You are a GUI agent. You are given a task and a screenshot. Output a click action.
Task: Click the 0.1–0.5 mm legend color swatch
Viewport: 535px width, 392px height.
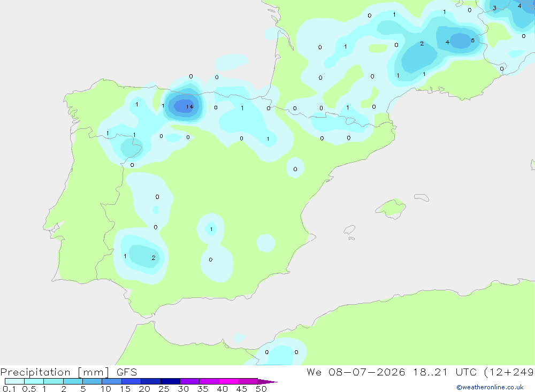[x=14, y=381]
